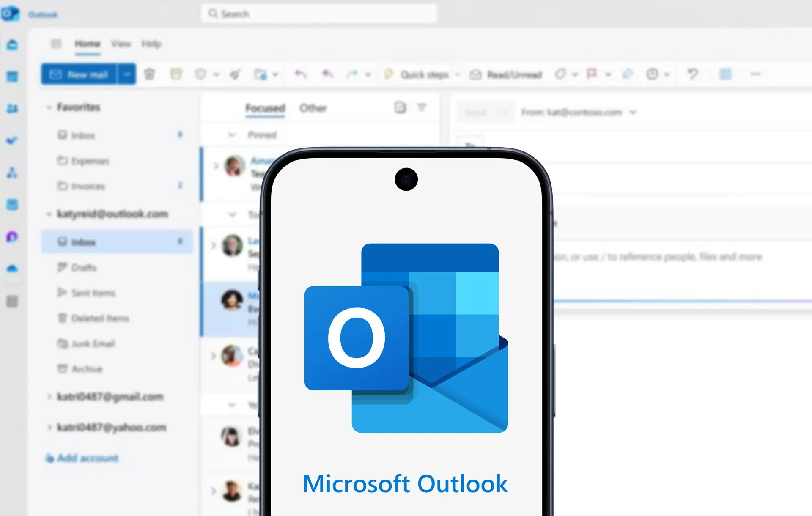Click the Add account link
The height and width of the screenshot is (516, 812).
click(x=82, y=458)
